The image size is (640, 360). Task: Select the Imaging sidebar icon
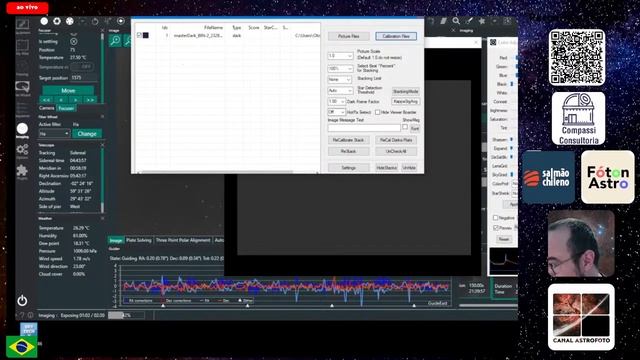(x=22, y=131)
